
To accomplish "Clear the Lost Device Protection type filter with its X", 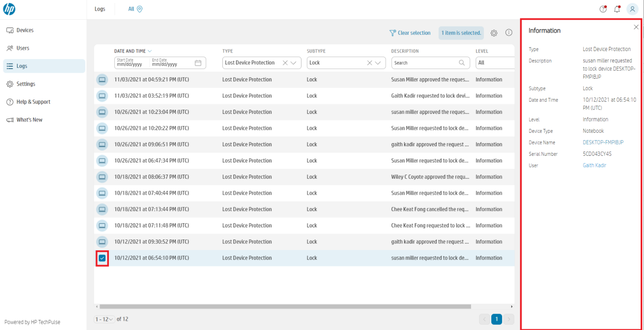I will tap(285, 62).
